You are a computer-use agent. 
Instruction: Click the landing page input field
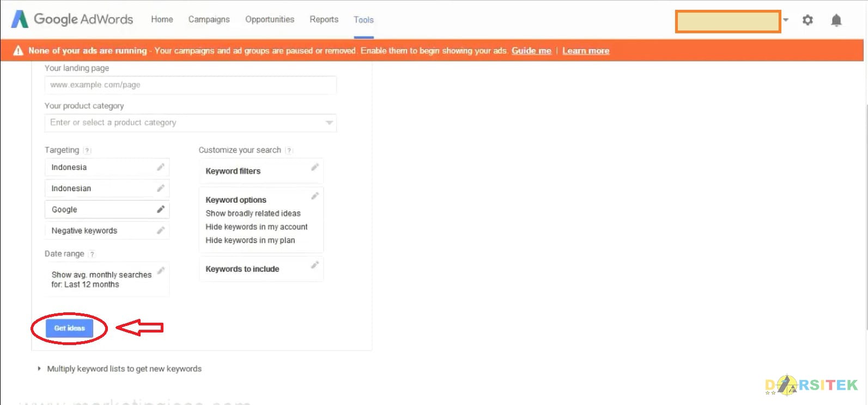[190, 85]
